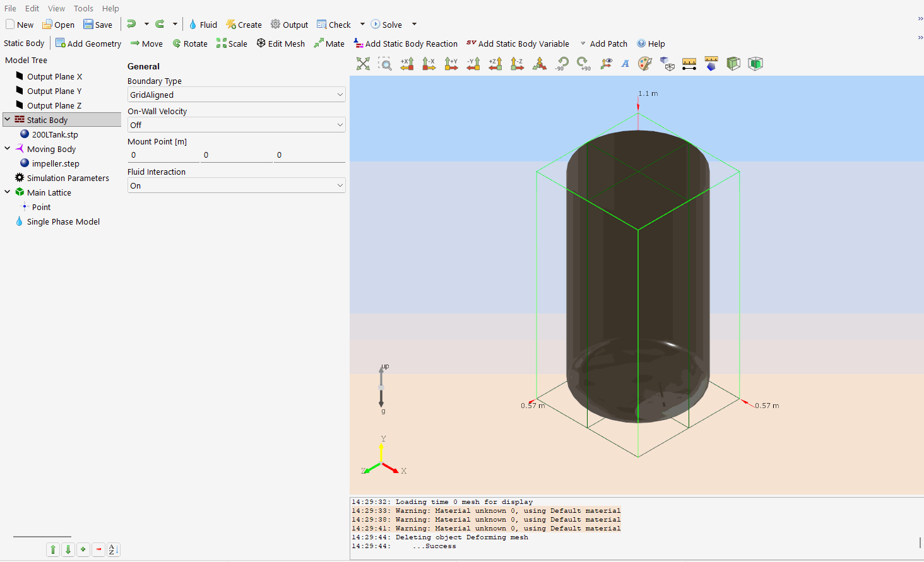Open the color palette display settings
Viewport: 924px width, 562px height.
[644, 64]
